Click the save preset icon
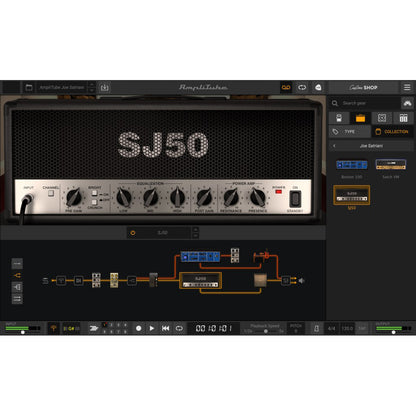This screenshot has width=416, height=416. tap(105, 88)
